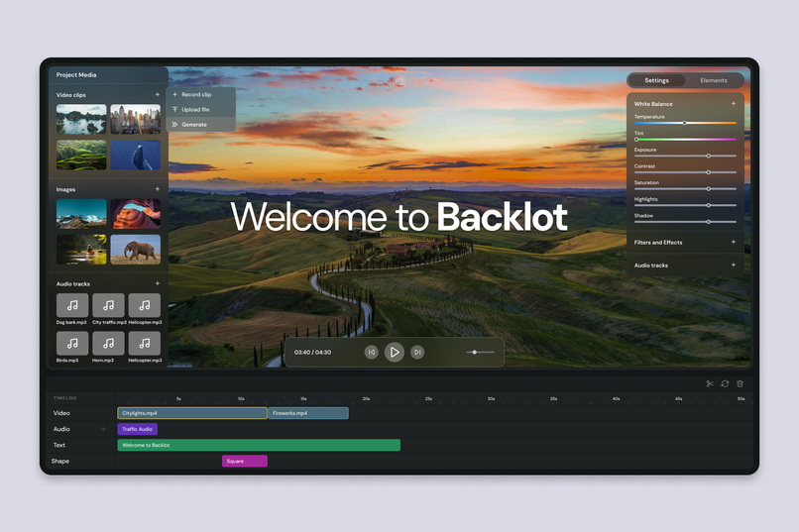Click the Shape track label

point(60,462)
